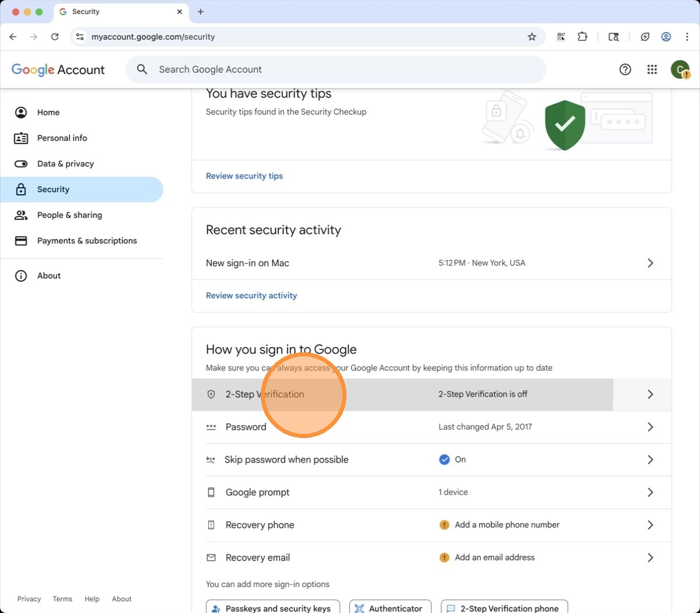700x613 pixels.
Task: Open the account avatar menu
Action: pyautogui.click(x=680, y=69)
